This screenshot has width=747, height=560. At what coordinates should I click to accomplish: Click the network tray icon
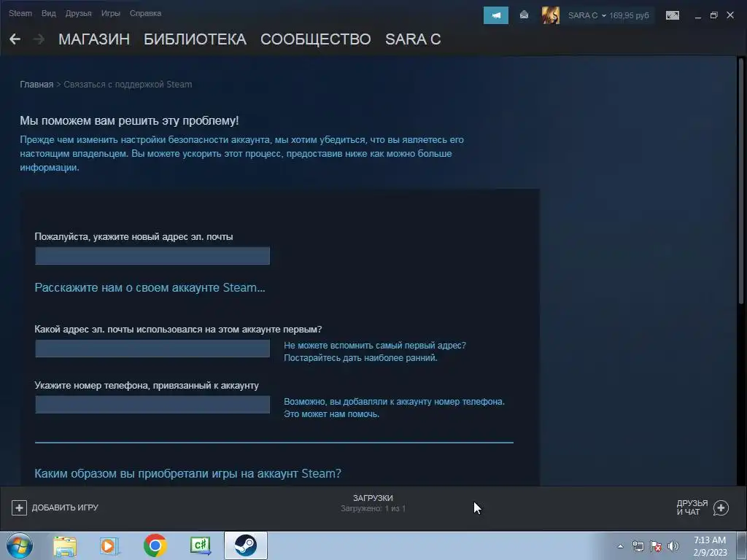638,546
